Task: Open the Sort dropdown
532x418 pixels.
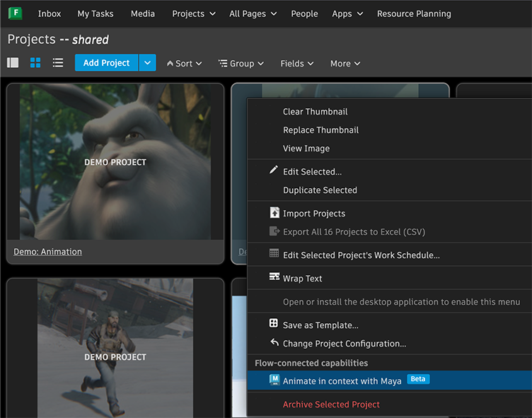Action: (185, 64)
